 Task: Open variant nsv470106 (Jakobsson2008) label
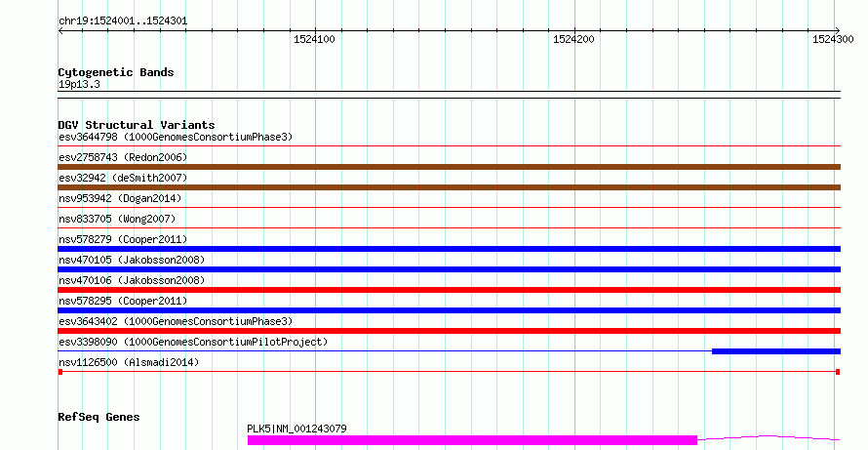point(132,280)
